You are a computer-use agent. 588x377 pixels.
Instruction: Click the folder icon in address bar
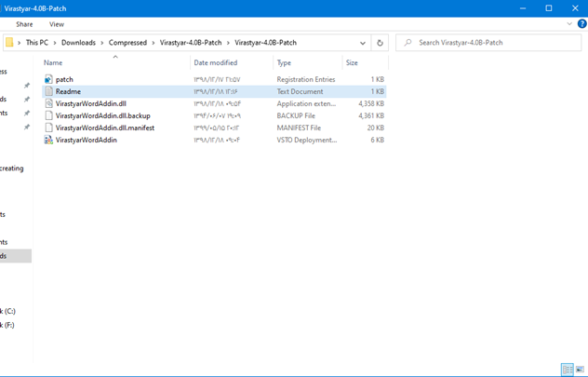9,43
